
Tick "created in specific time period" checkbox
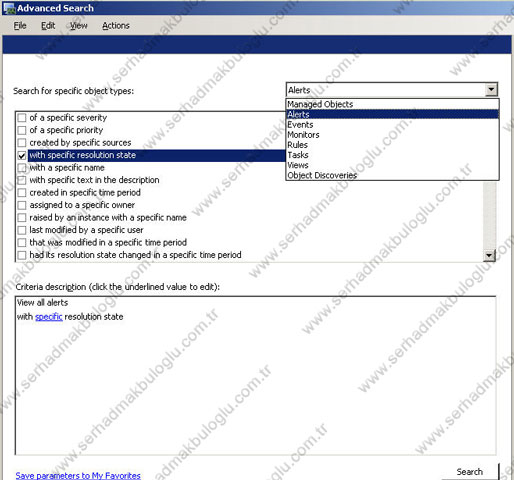click(x=22, y=193)
